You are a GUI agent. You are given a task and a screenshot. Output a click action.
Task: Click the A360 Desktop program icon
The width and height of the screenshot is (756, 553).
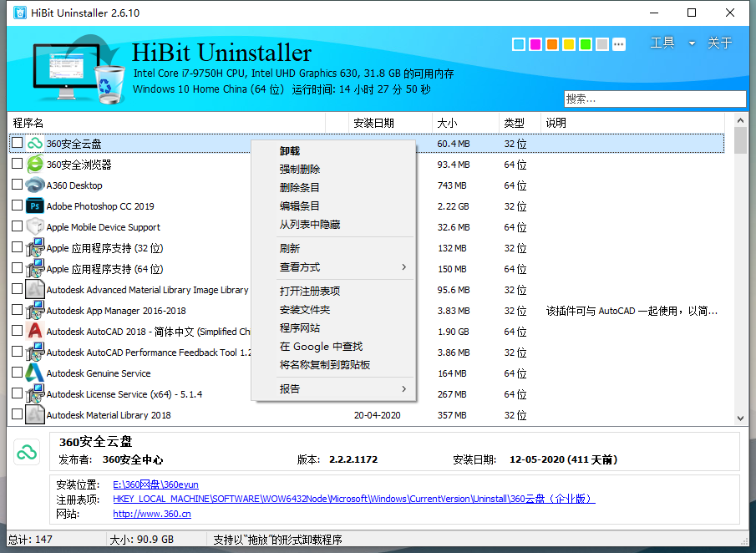[35, 185]
